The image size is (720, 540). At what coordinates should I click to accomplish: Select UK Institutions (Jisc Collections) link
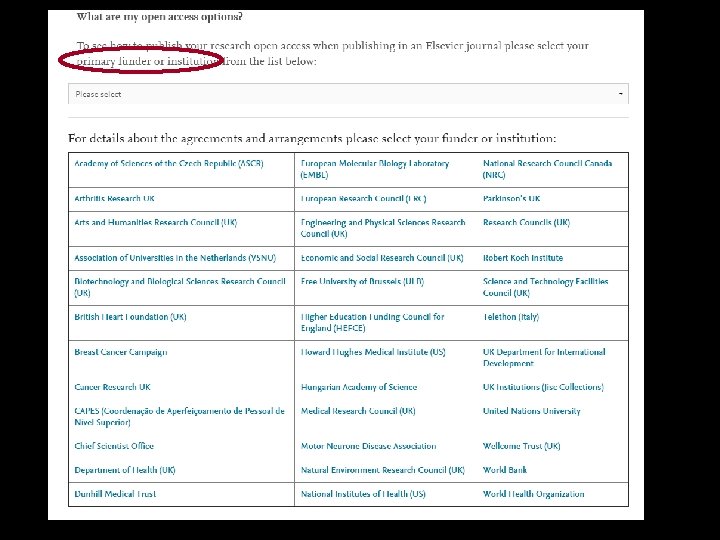click(543, 387)
